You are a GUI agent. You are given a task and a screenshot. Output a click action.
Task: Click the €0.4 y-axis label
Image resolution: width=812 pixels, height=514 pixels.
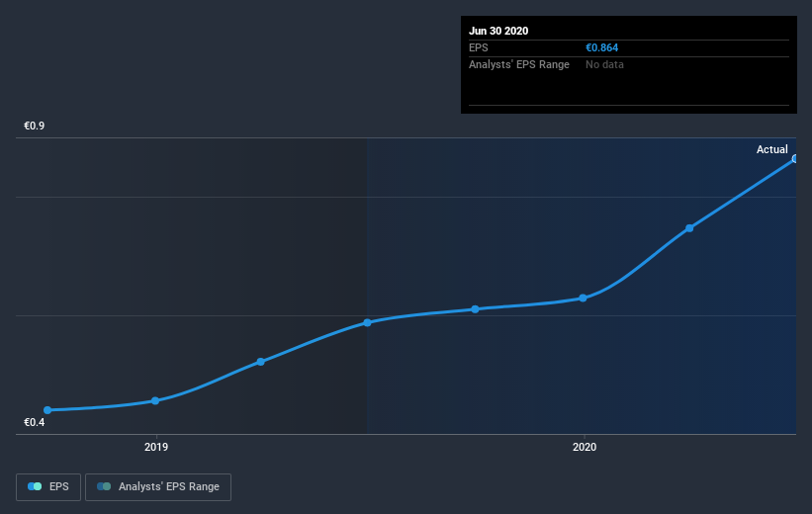click(35, 422)
